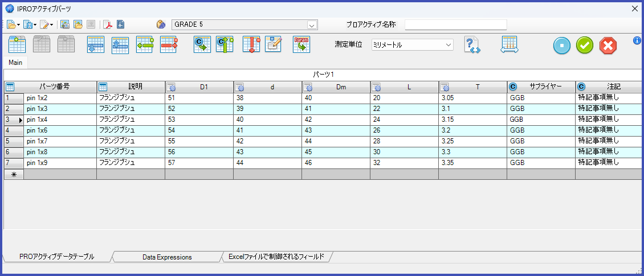Image resolution: width=644 pixels, height=276 pixels.
Task: Select the cell 'pin 1x2'
Action: [x=60, y=98]
